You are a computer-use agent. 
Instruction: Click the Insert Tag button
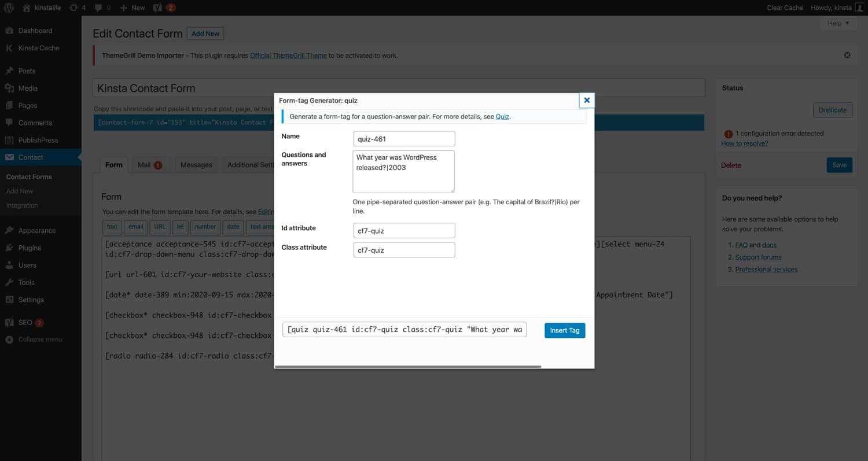coord(564,330)
